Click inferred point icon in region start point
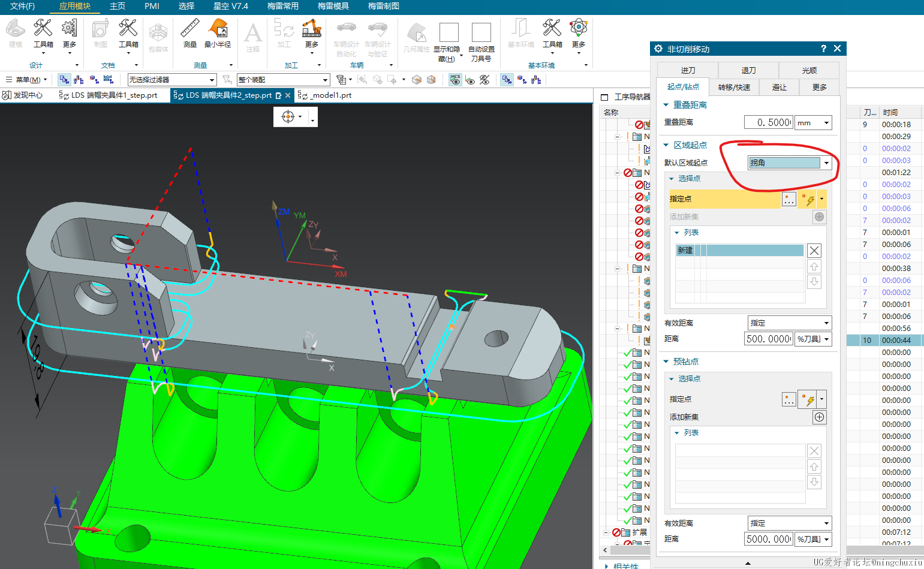The image size is (924, 569). [x=809, y=199]
